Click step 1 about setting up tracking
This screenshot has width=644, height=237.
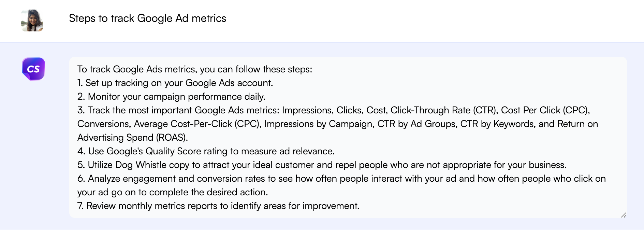point(175,83)
